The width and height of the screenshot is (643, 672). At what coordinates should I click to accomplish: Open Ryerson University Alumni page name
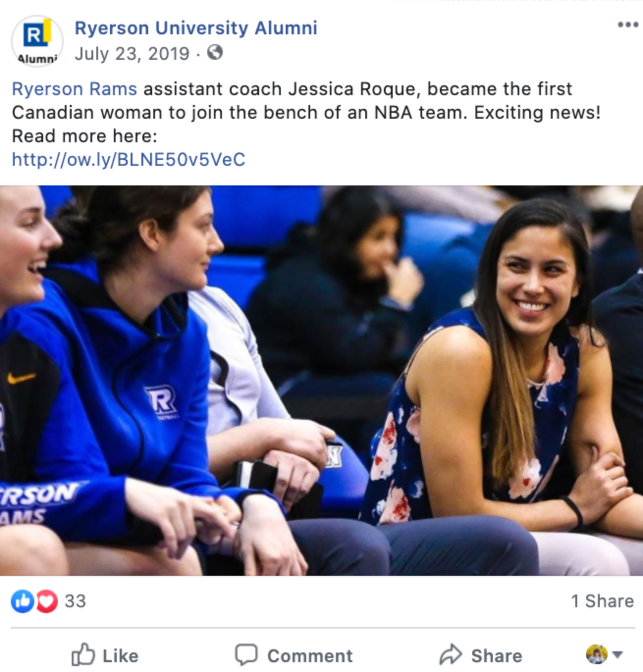coord(196,28)
